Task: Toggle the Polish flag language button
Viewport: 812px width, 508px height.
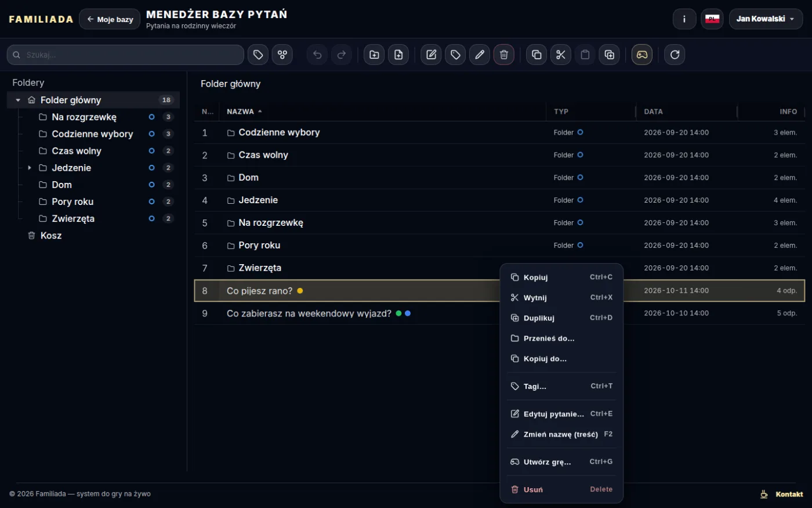Action: coord(712,19)
